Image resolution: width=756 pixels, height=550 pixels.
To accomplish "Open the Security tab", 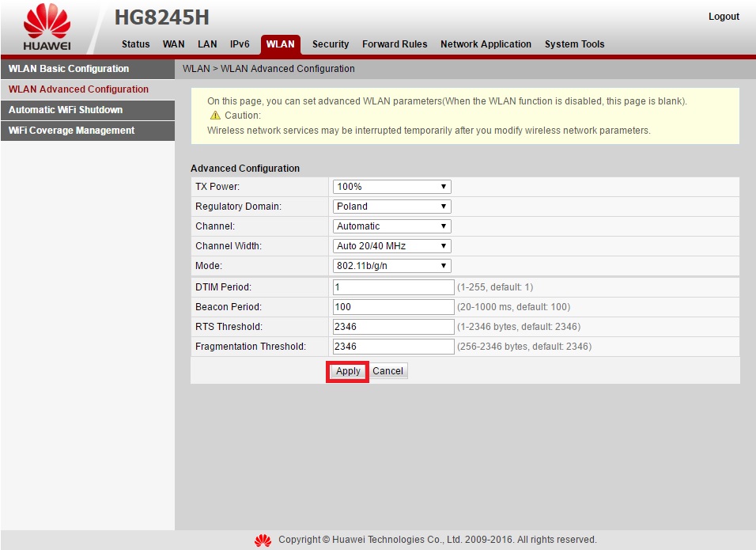I will coord(331,44).
